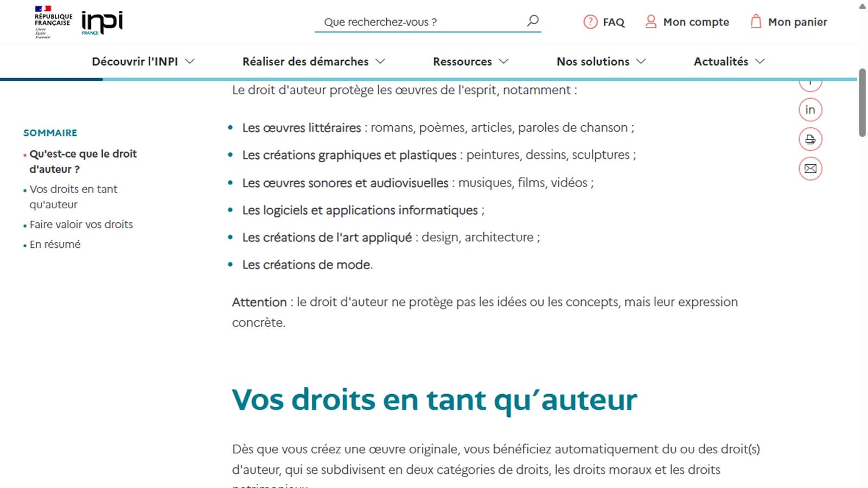Jump to 'Vos droits en tant qu'auteur' in sommaire
Image resolution: width=868 pixels, height=488 pixels.
[73, 197]
